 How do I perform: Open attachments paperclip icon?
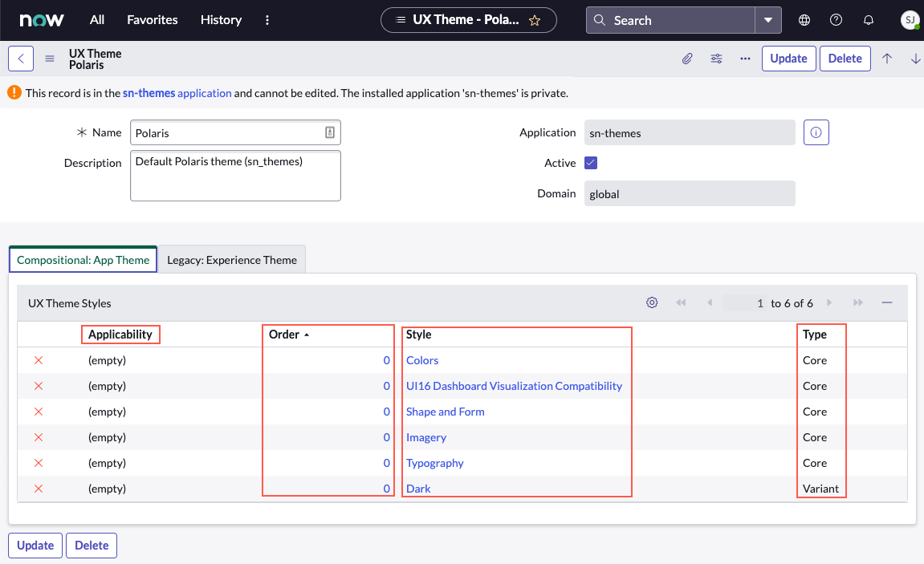point(687,59)
